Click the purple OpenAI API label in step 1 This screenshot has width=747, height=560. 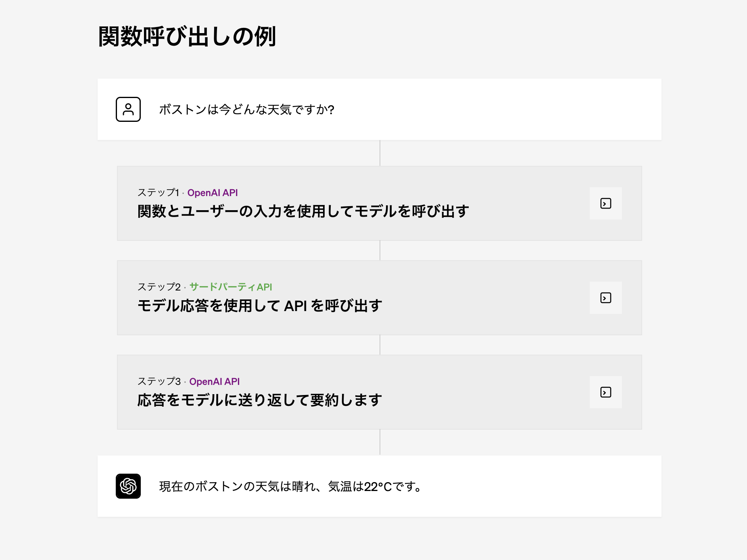click(213, 193)
